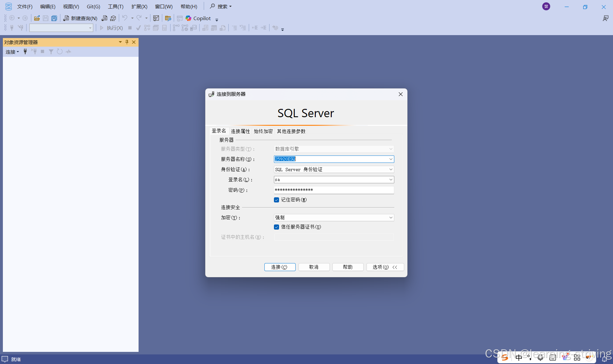Switch to the 登录名 tab
This screenshot has width=613, height=364.
(x=219, y=131)
